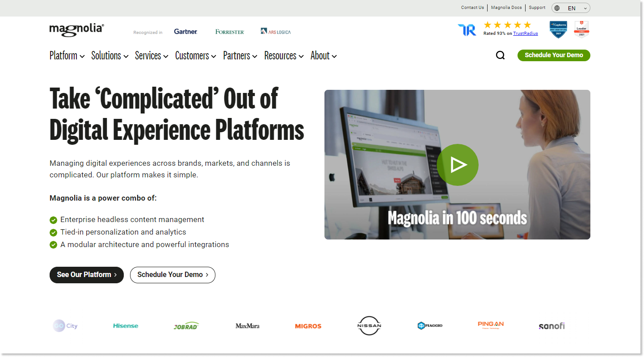Click the Ars Logica logo
The height and width of the screenshot is (357, 644).
pos(276,31)
